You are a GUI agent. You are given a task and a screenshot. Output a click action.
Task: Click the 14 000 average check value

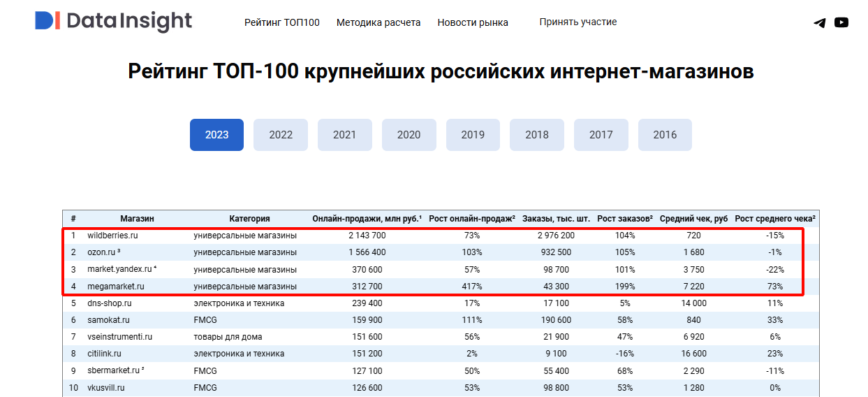coord(693,303)
